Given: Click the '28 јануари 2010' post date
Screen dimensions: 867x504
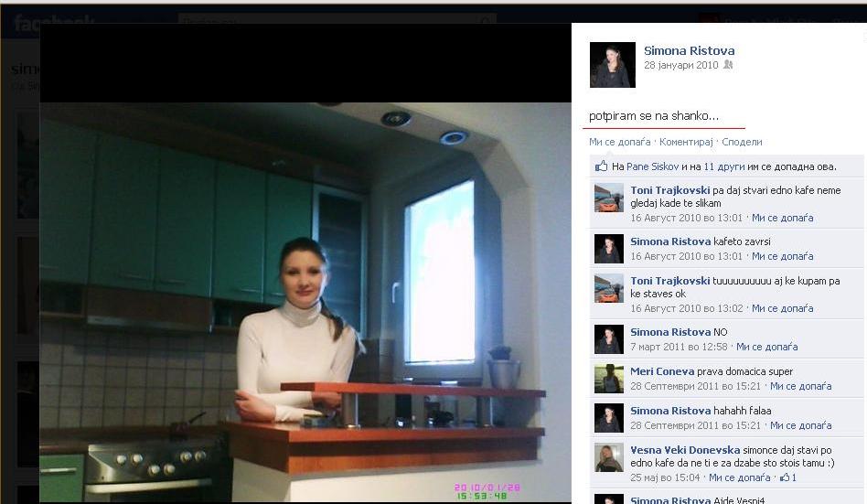Looking at the screenshot, I should click(x=680, y=66).
